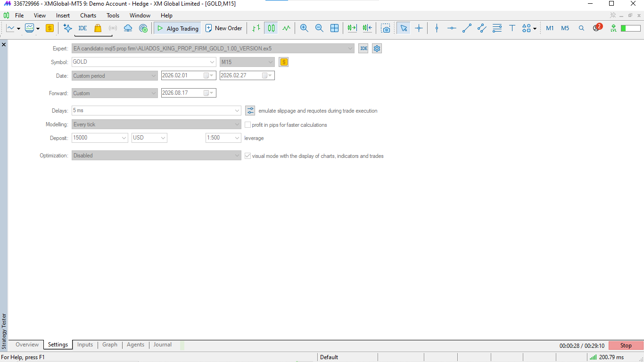Switch to the Journal tab
The image size is (644, 362).
(x=162, y=345)
